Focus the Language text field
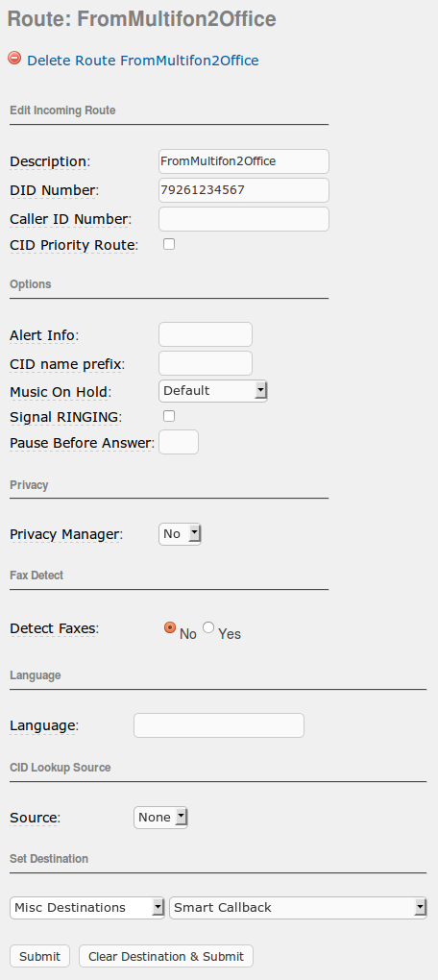 219,725
